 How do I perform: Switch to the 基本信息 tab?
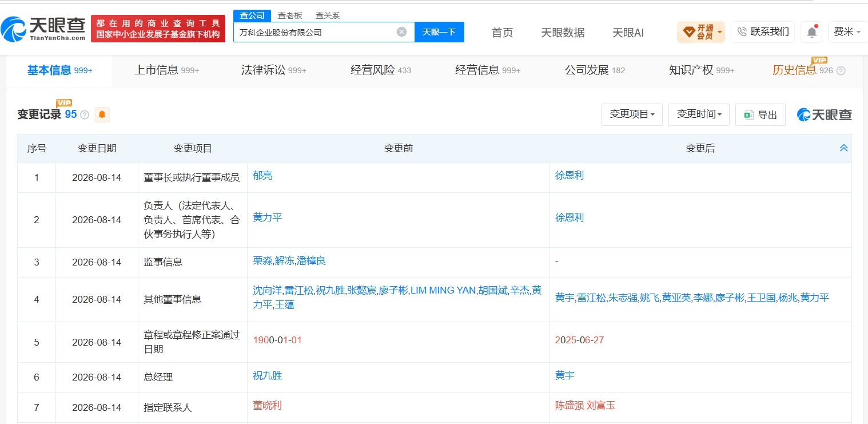59,70
